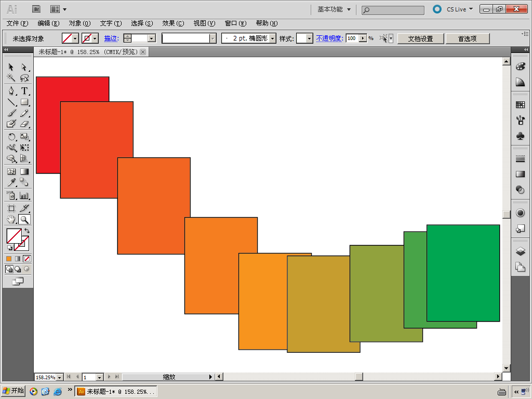The image size is (532, 399).
Task: Open the Brushes panel
Action: click(520, 120)
